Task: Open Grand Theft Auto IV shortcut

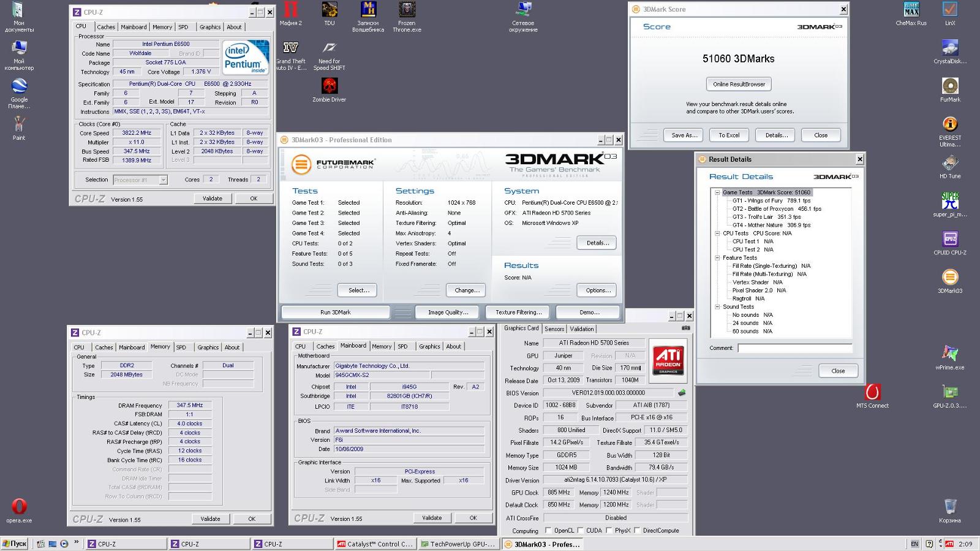Action: click(291, 56)
